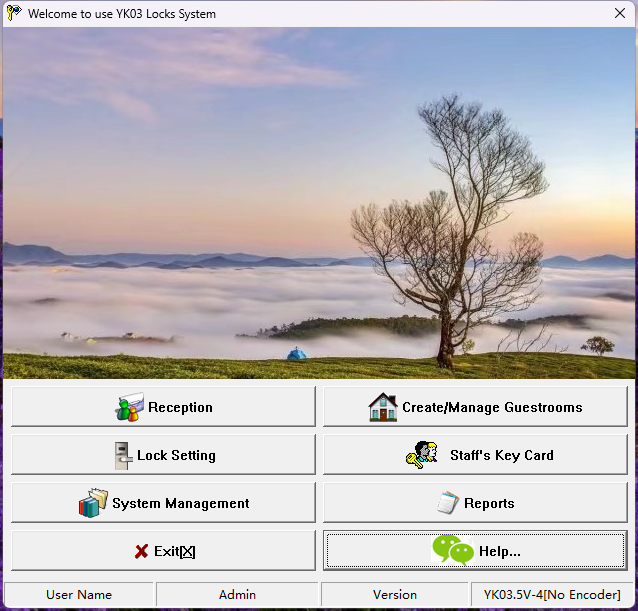This screenshot has height=611, width=638.
Task: Click the Admin user name field
Action: [237, 595]
